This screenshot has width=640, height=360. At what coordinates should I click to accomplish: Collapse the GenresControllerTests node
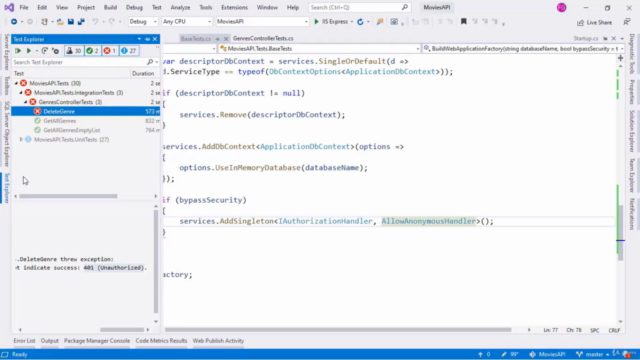26,102
